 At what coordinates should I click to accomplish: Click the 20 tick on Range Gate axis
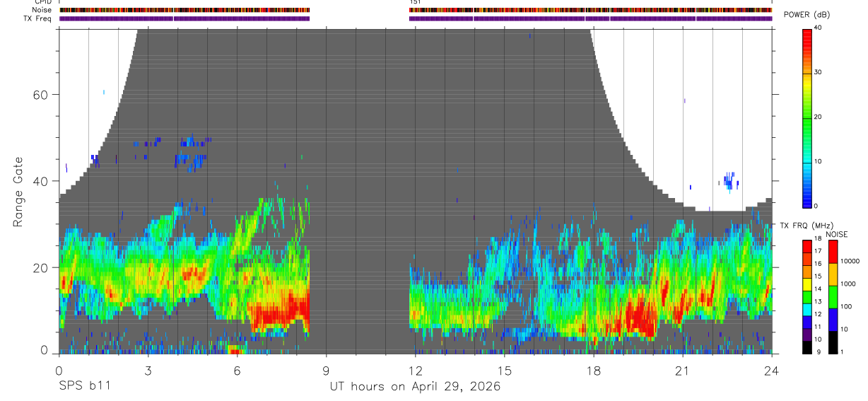tap(42, 267)
